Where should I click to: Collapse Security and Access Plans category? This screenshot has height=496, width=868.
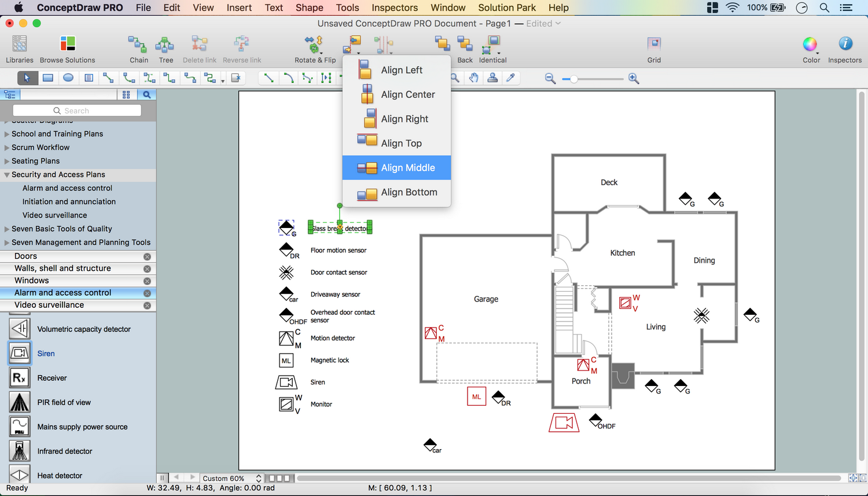coord(7,175)
